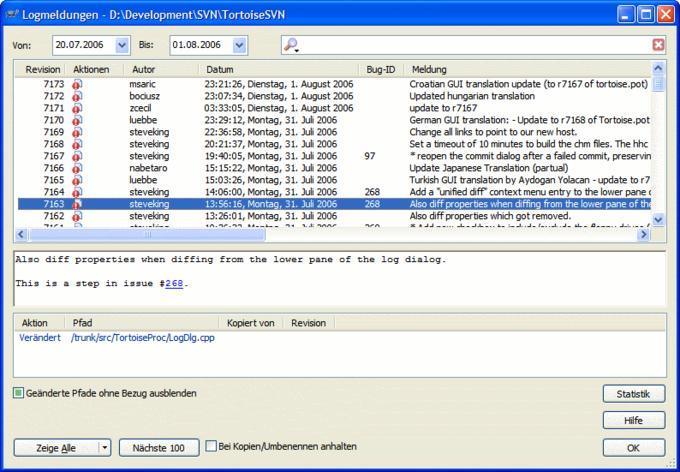Select revision 7171 row by zcecil

coord(334,108)
